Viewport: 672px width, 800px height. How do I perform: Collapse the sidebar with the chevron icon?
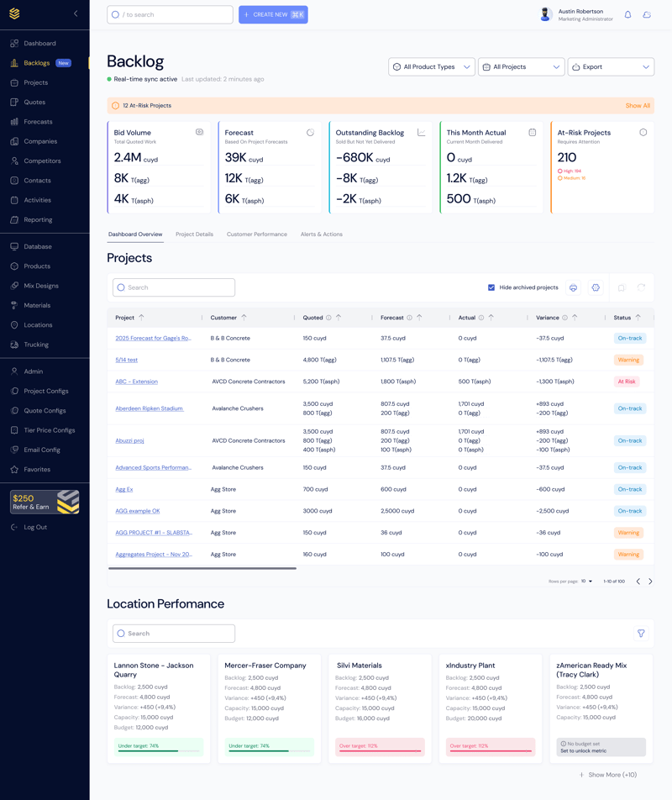(x=76, y=14)
